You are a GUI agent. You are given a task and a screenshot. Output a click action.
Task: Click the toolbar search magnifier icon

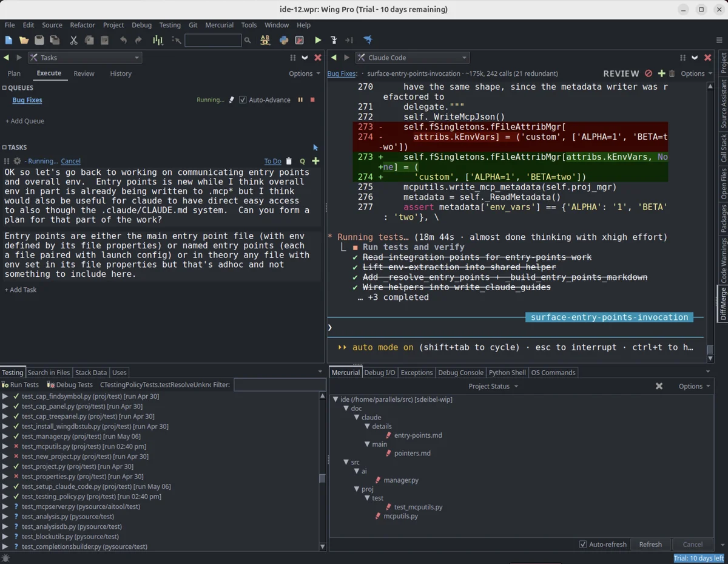pyautogui.click(x=247, y=40)
